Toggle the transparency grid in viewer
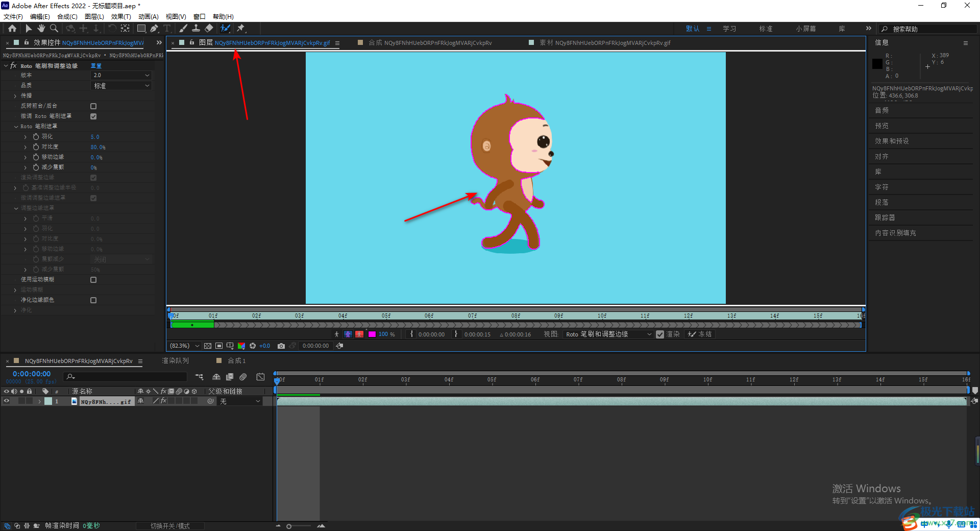 point(208,346)
